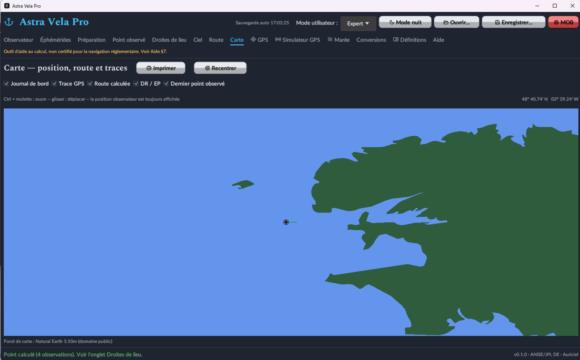Viewport: 580px width, 360px height.
Task: Expand the Mode utilisateur Expert dropdown
Action: coord(358,23)
